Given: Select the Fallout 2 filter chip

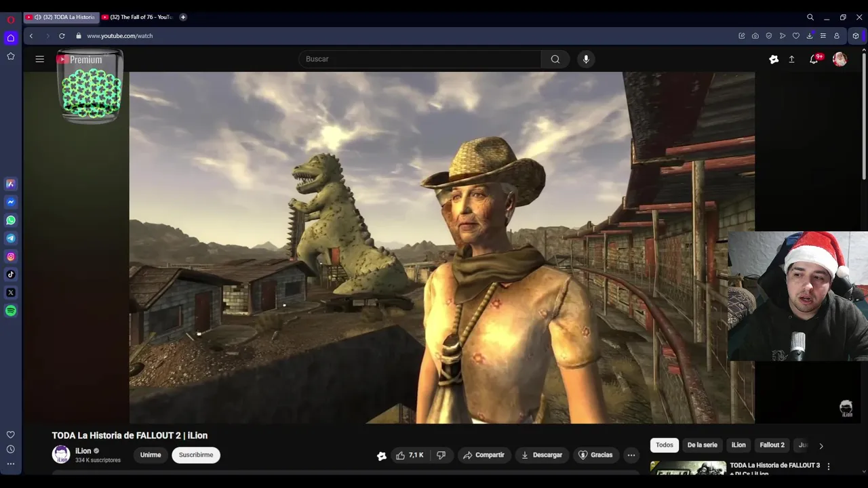Looking at the screenshot, I should point(772,445).
